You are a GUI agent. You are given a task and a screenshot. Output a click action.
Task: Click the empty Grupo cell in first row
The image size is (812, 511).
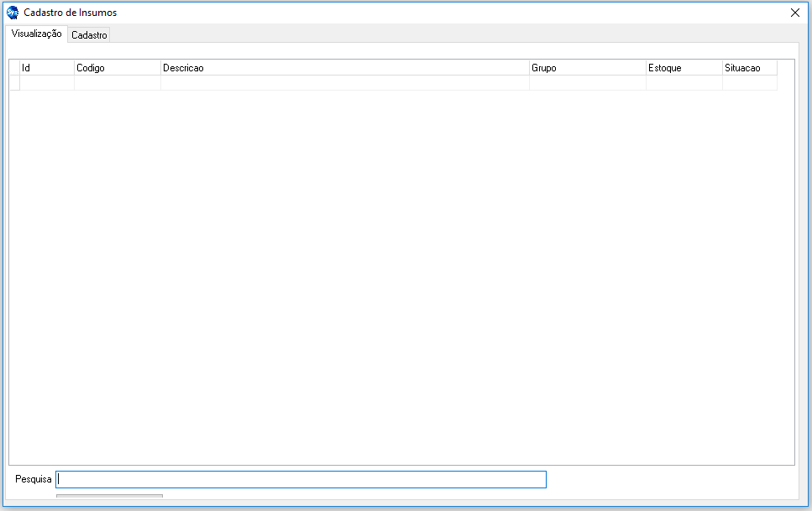coord(587,83)
